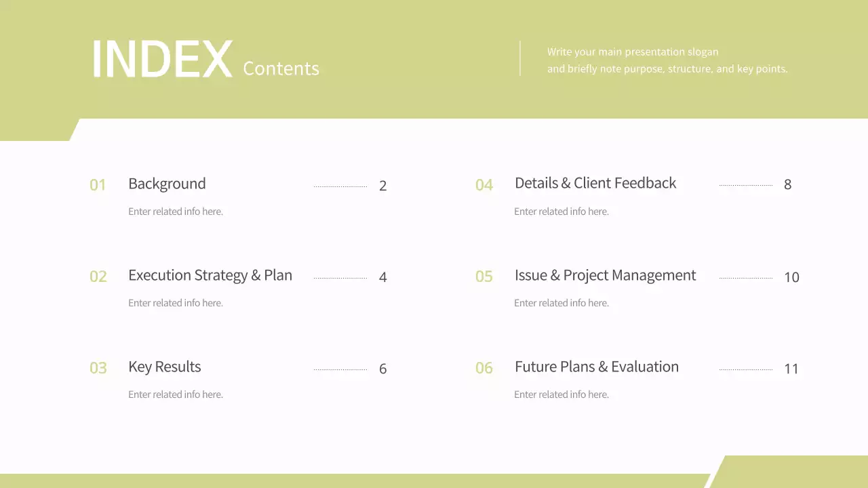
Task: Click page number 4 beside Execution Strategy
Action: 383,277
